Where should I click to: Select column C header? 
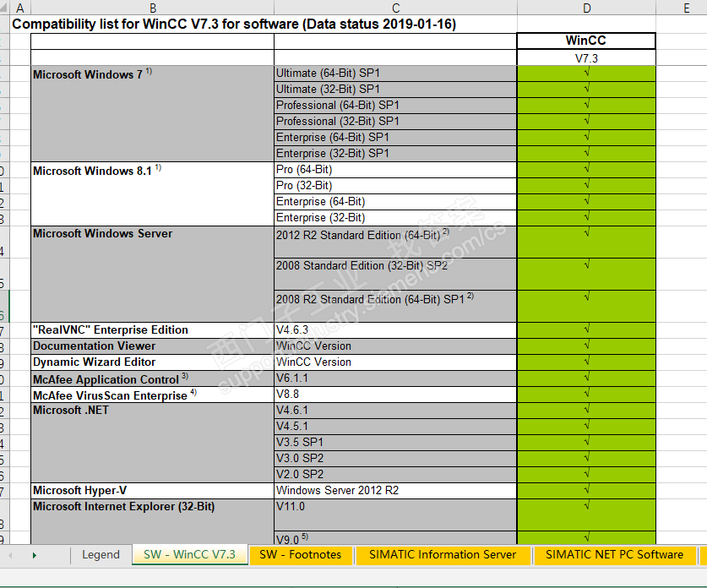395,8
